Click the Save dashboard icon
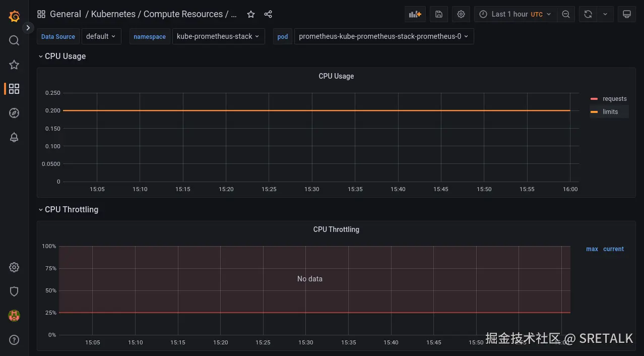Screen dimensions: 644x356 tap(438, 14)
